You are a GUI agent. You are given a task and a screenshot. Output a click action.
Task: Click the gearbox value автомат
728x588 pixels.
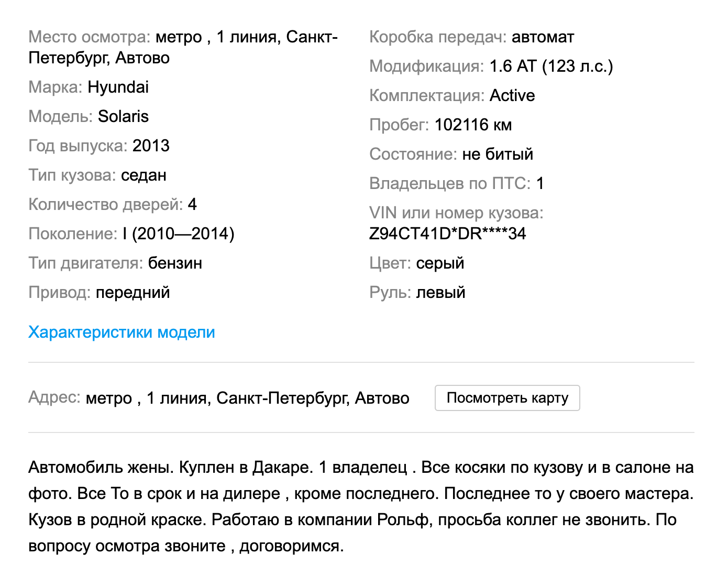543,37
